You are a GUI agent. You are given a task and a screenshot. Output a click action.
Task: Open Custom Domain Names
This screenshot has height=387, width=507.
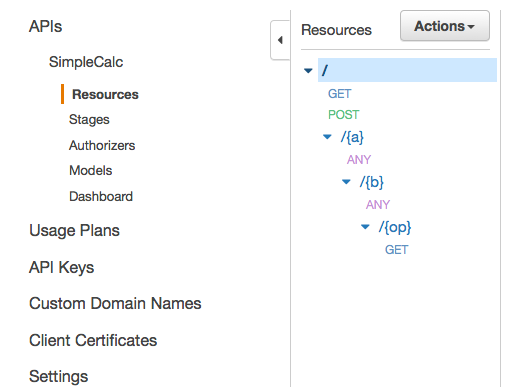[115, 303]
